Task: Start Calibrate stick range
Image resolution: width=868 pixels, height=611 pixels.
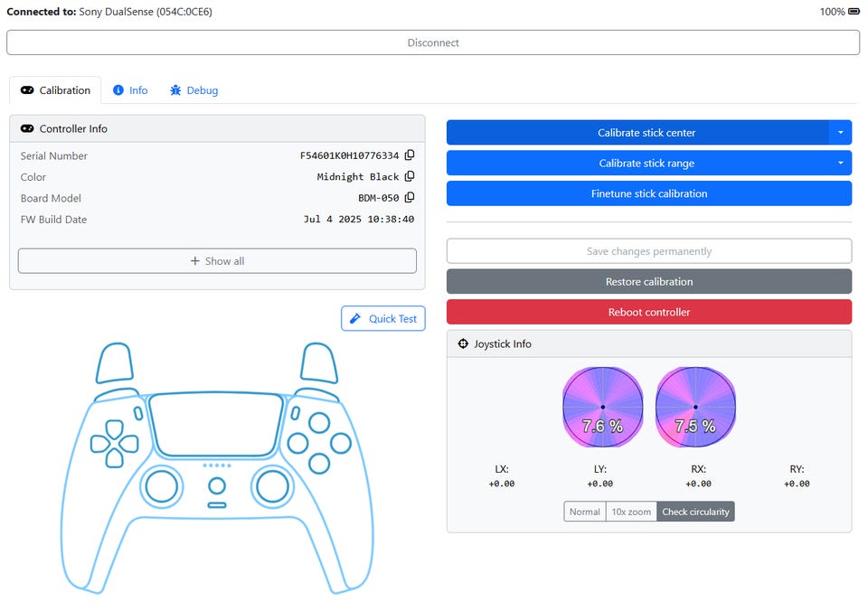Action: coord(637,163)
